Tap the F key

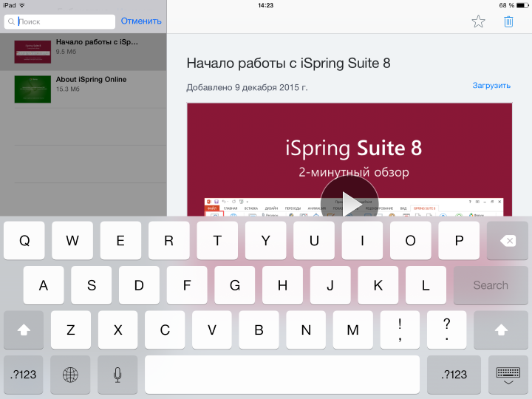pos(187,285)
